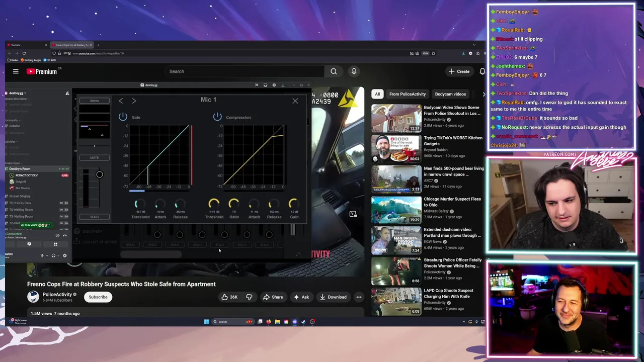Image resolution: width=644 pixels, height=362 pixels.
Task: Select the From PoliceActivity chip
Action: 408,94
